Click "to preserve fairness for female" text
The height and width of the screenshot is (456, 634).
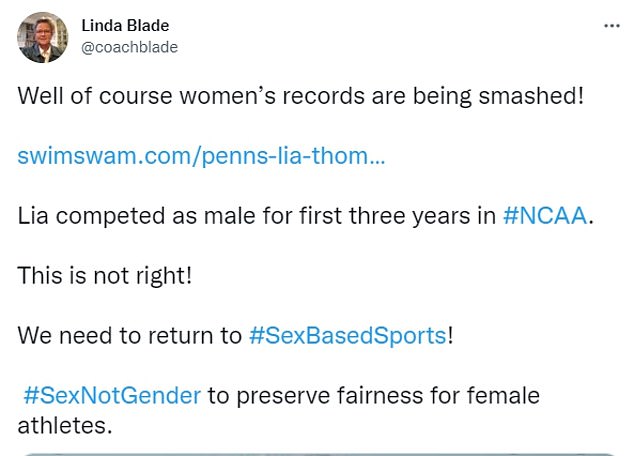click(x=373, y=395)
